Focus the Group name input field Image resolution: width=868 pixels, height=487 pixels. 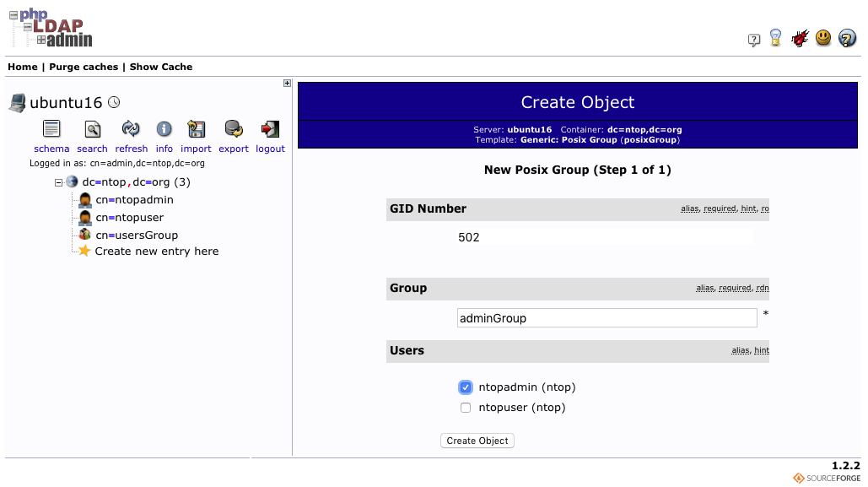point(607,318)
